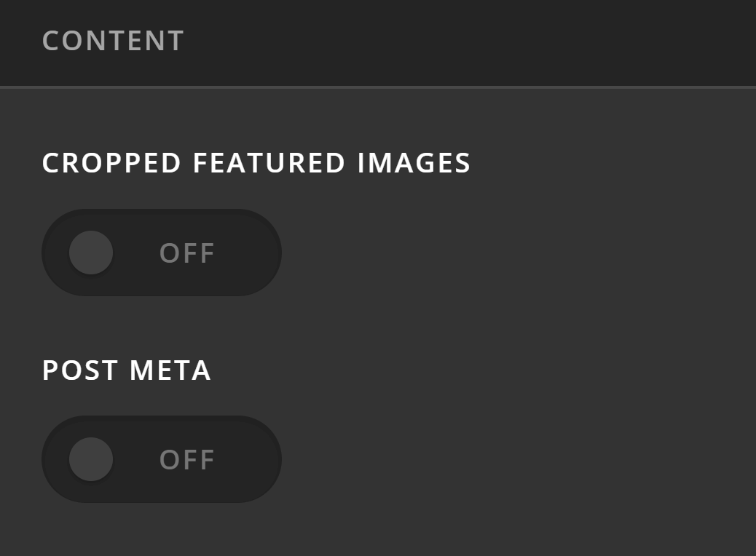Click the Cropped Featured Images OFF label
The image size is (756, 556).
(186, 253)
